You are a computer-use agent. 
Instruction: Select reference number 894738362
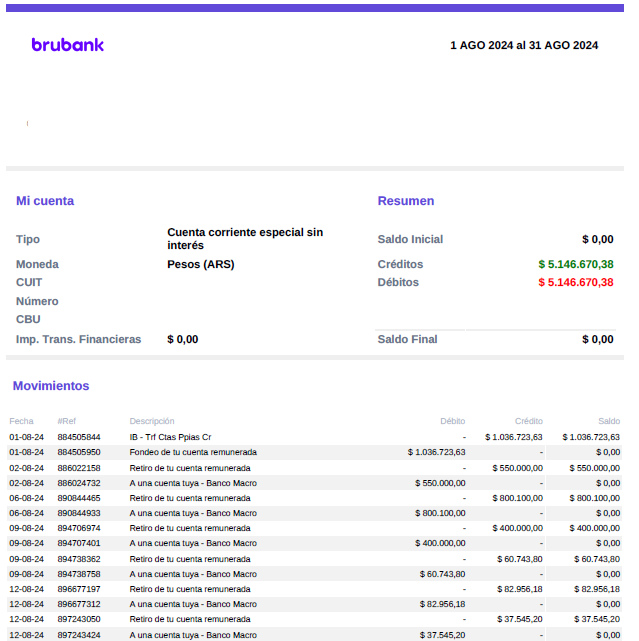pyautogui.click(x=79, y=559)
